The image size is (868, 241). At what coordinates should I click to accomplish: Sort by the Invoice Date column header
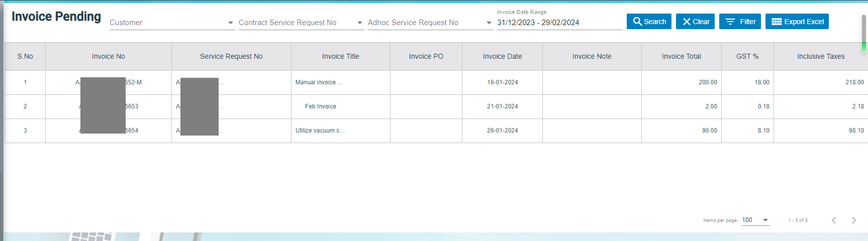[x=502, y=56]
